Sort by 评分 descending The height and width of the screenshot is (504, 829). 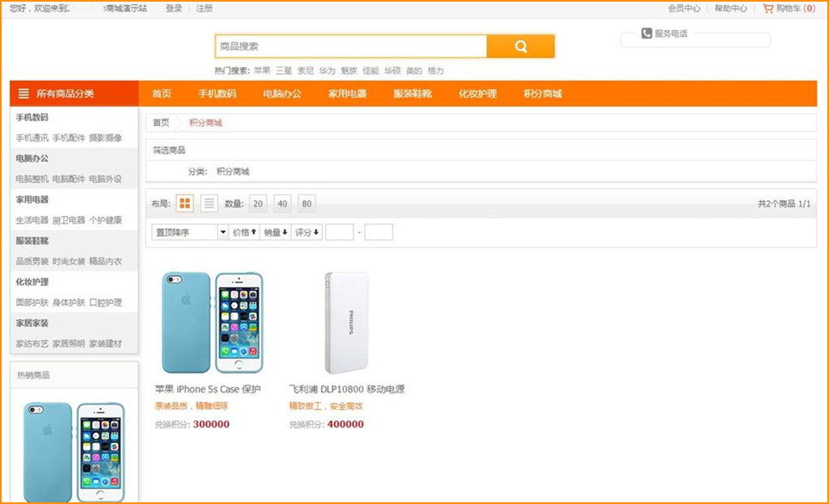point(306,232)
